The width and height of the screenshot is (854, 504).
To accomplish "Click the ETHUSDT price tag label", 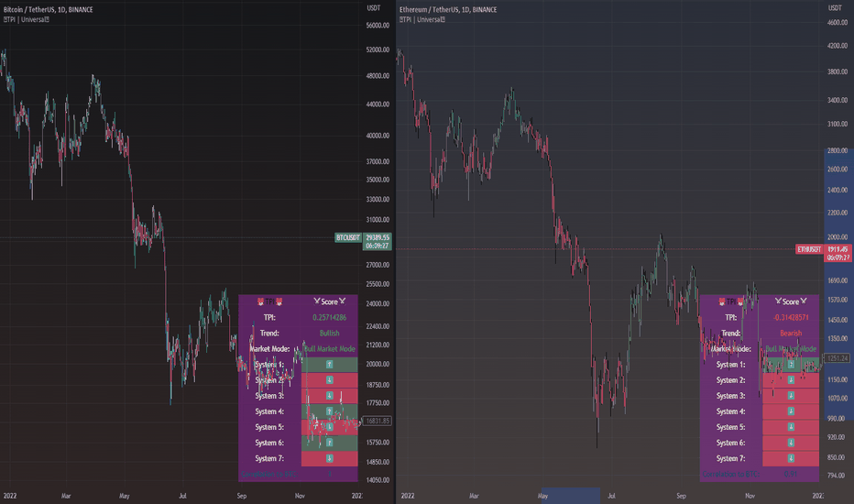I will pos(809,249).
